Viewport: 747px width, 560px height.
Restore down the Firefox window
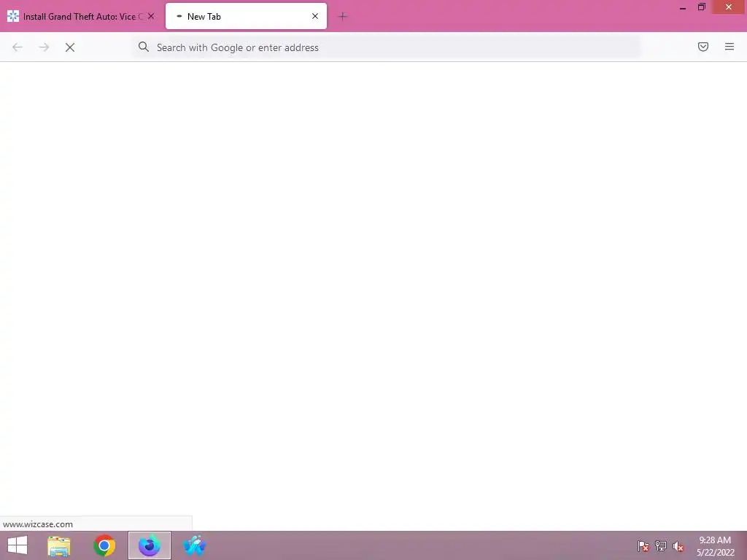click(702, 7)
